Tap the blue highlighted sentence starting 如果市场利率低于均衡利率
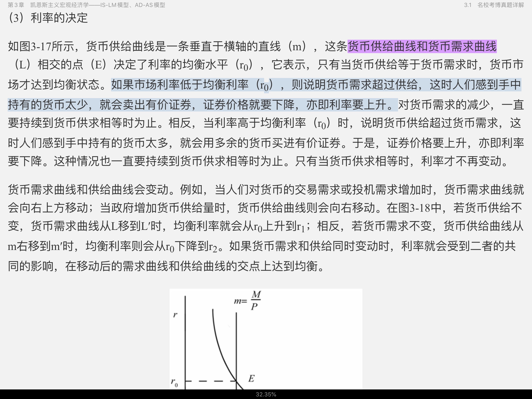This screenshot has width=532, height=399. [x=265, y=94]
